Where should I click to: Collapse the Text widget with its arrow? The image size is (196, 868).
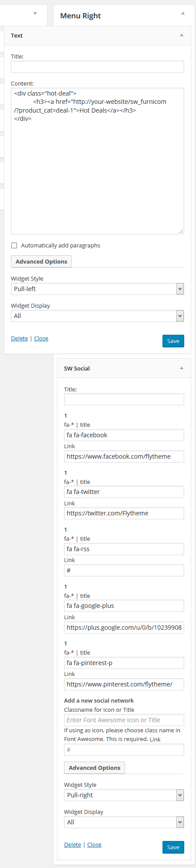pos(182,35)
